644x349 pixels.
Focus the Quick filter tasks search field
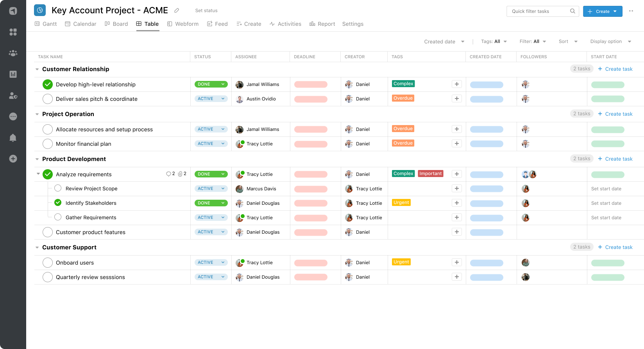click(543, 11)
